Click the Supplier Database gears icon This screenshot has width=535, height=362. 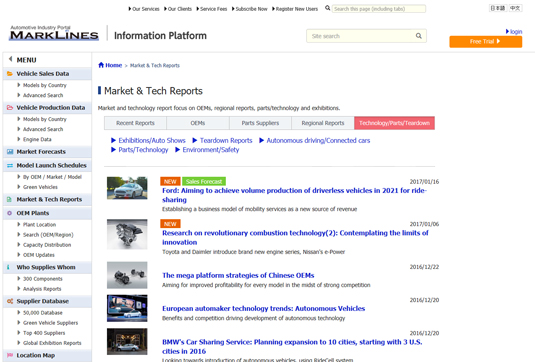point(10,301)
